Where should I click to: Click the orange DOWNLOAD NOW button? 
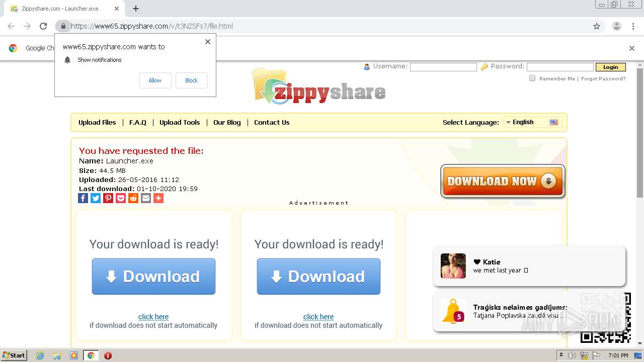[503, 181]
